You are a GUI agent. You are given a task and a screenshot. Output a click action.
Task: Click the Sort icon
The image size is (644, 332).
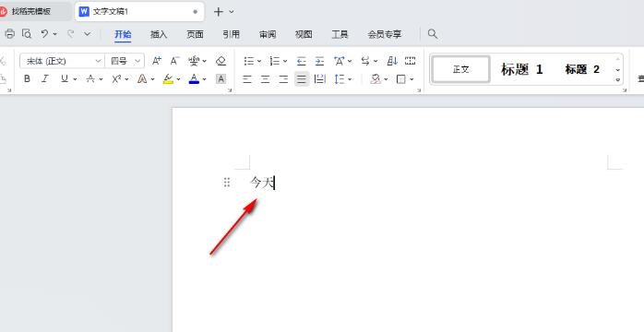pos(392,61)
